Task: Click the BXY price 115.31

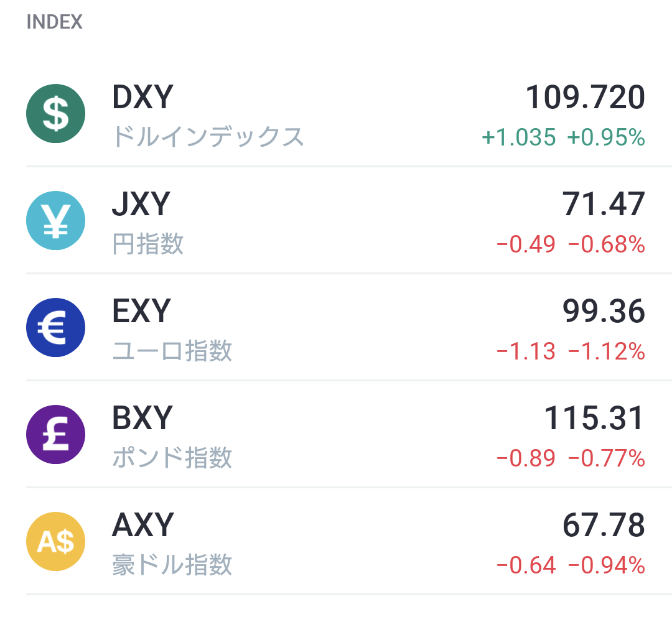Action: pos(594,417)
